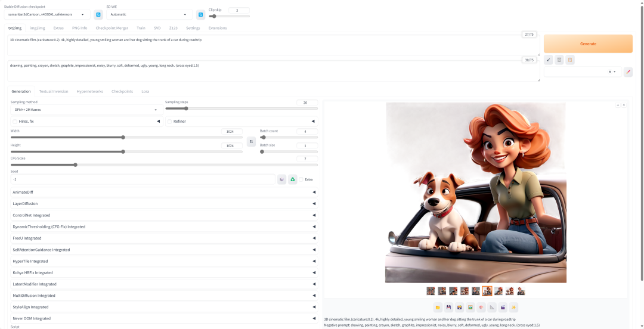644x329 pixels.
Task: Adjust the Sampling steps slider
Action: click(x=241, y=108)
